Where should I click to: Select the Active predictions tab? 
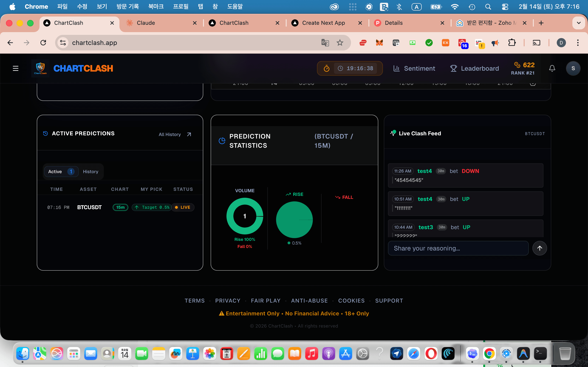point(58,171)
